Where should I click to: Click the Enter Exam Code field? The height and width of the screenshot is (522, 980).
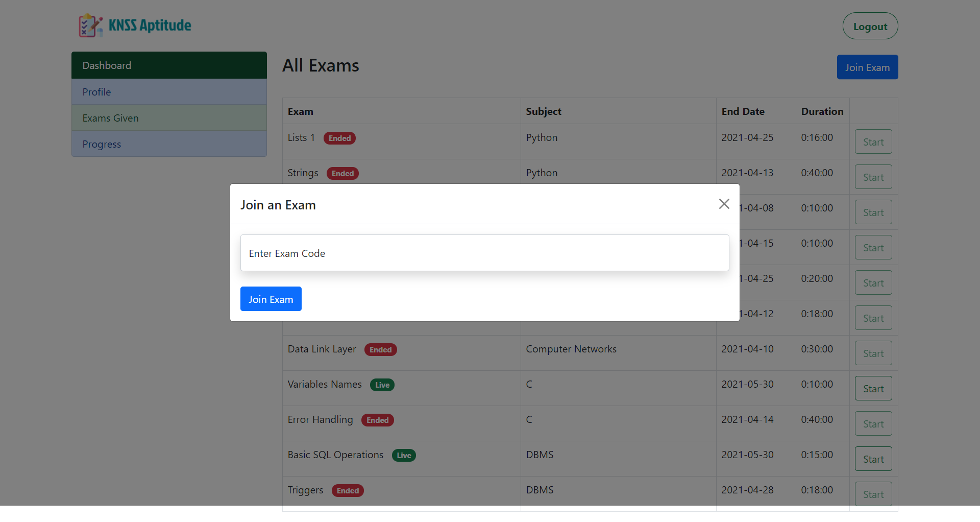[484, 253]
